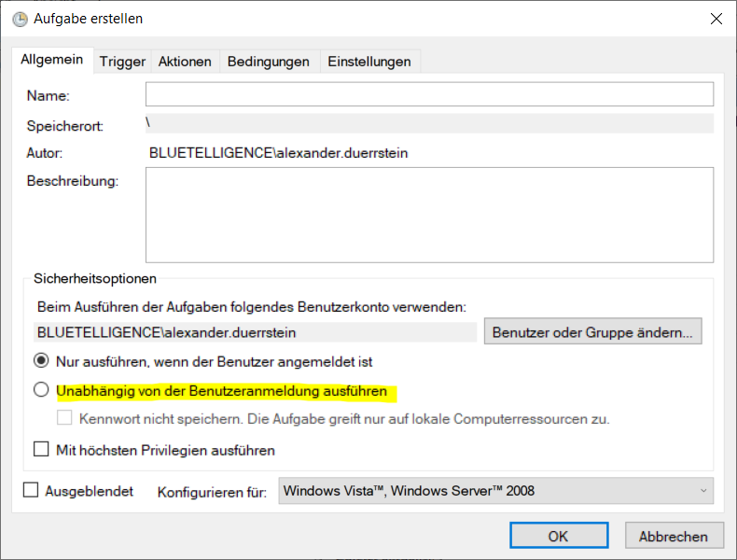
Task: Open the Trigger tab
Action: (x=123, y=62)
